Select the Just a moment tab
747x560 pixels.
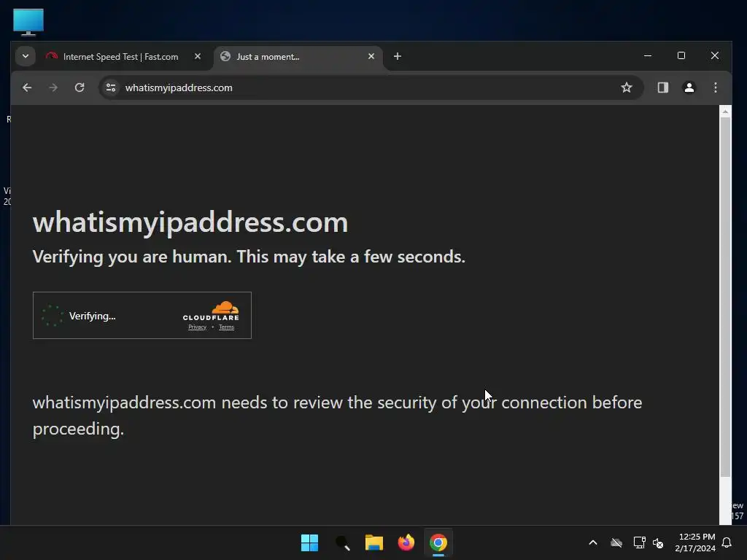(x=298, y=57)
